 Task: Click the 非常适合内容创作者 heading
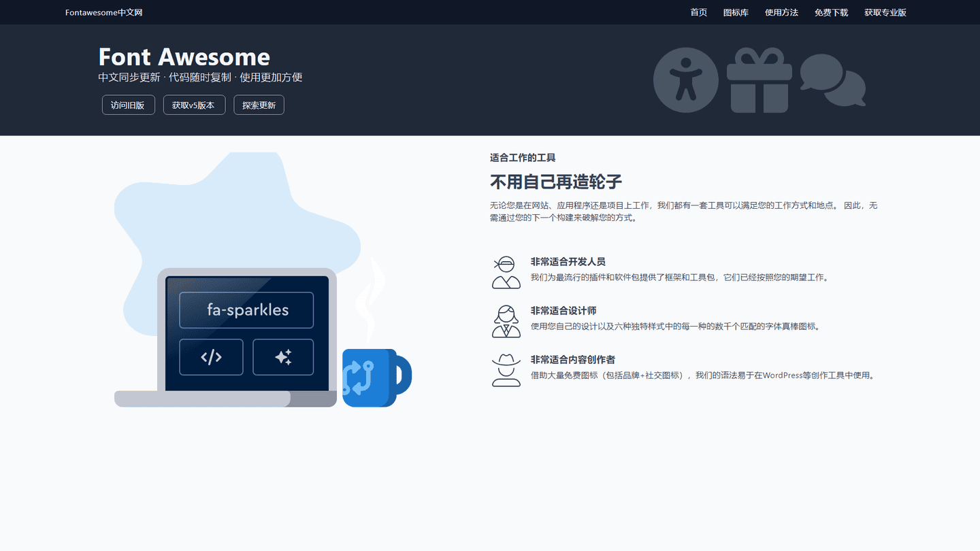point(573,359)
